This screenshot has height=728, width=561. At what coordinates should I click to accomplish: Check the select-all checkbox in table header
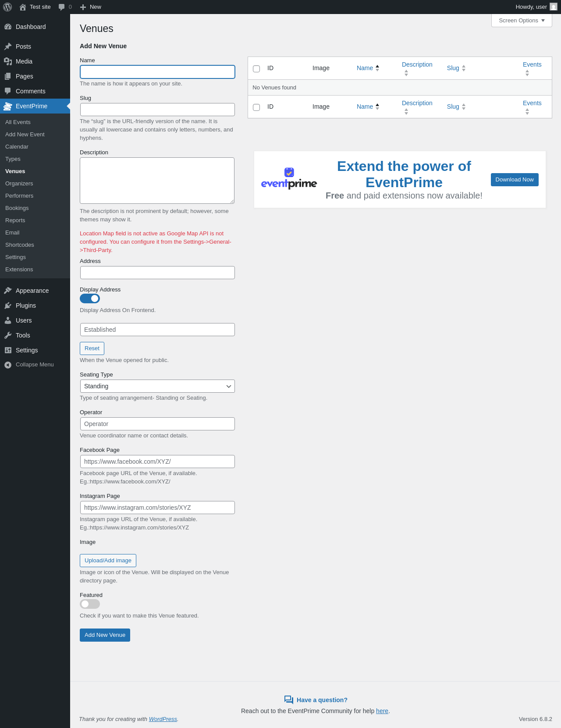point(256,69)
